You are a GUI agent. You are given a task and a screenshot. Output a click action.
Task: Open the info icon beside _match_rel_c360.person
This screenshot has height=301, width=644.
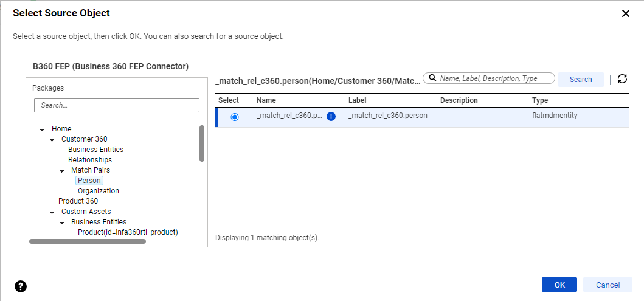tap(331, 117)
